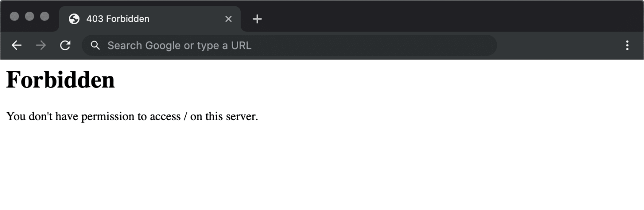Open the three-dot browser menu
Image resolution: width=644 pixels, height=210 pixels.
coord(627,45)
